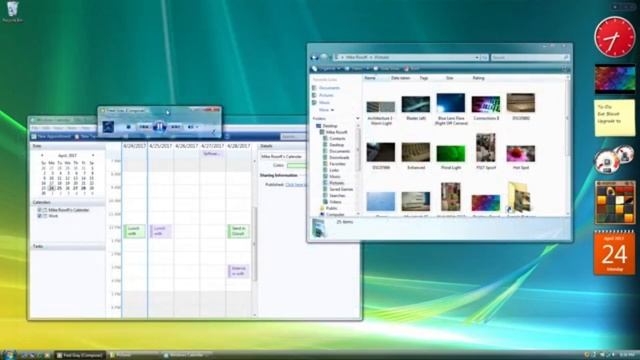Image resolution: width=640 pixels, height=360 pixels.
Task: Skip to previous track in media player
Action: click(x=144, y=127)
